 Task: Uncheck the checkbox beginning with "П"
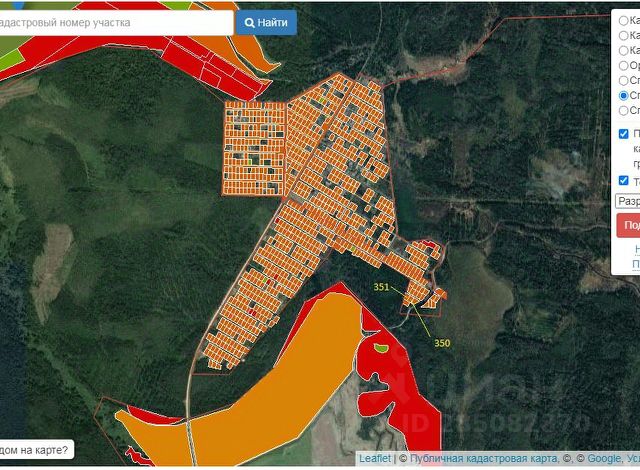click(x=624, y=134)
